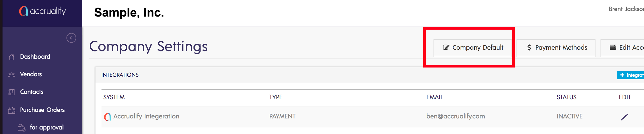Viewport: 644px width, 134px height.
Task: Click the Accrualify logo
Action: point(42,11)
